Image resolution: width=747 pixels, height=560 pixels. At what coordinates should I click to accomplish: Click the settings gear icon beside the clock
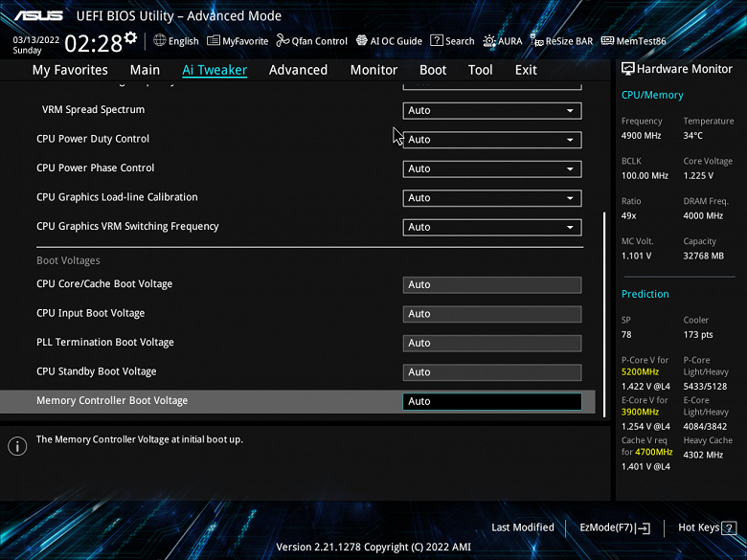[x=130, y=38]
